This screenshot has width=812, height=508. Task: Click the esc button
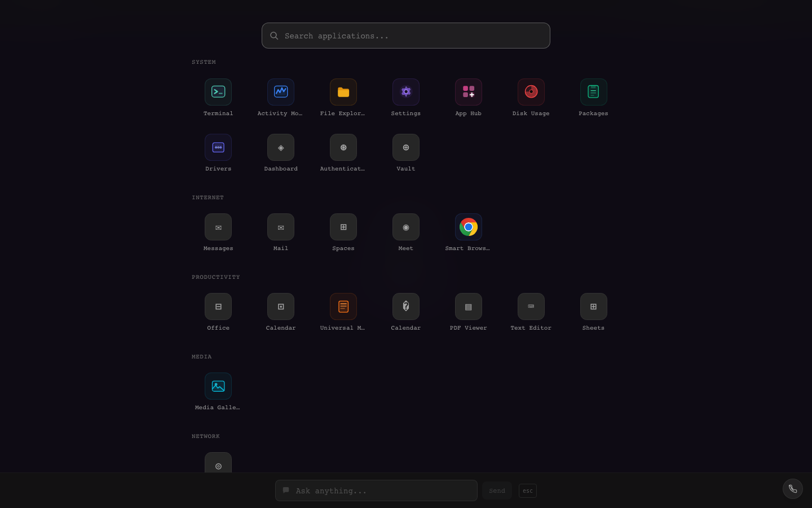point(528,491)
